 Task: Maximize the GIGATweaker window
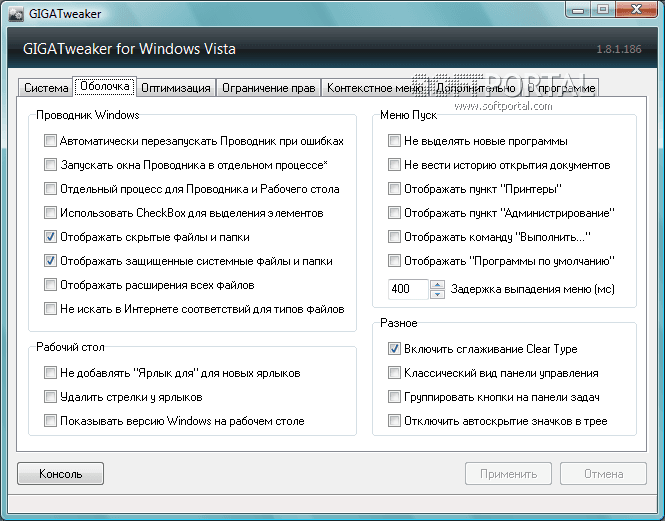pos(603,9)
